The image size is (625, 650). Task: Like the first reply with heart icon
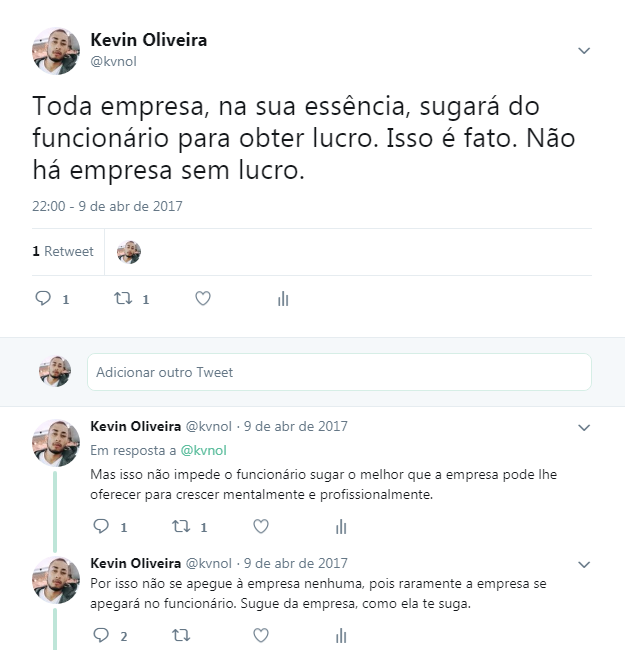(261, 526)
